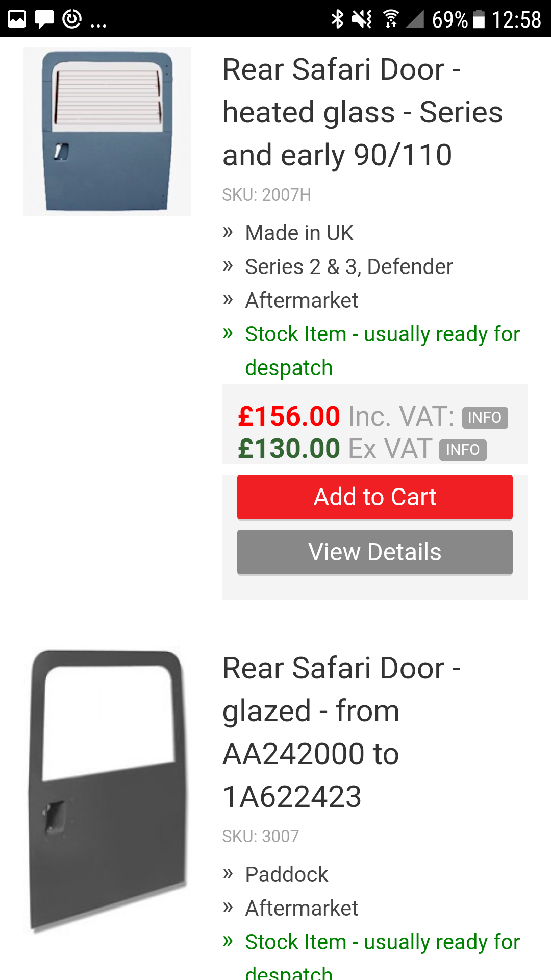Tap the chat message notification icon
The width and height of the screenshot is (551, 980).
tap(44, 19)
